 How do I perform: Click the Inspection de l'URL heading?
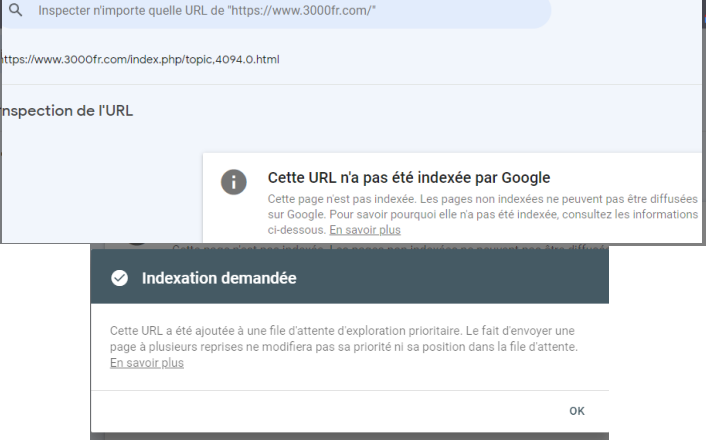click(x=68, y=111)
